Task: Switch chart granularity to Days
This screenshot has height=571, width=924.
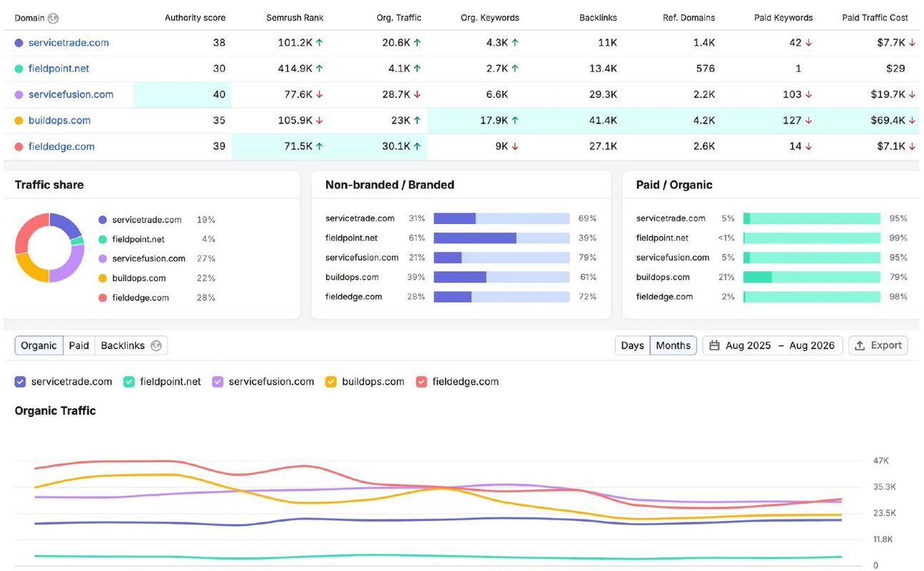Action: (632, 345)
